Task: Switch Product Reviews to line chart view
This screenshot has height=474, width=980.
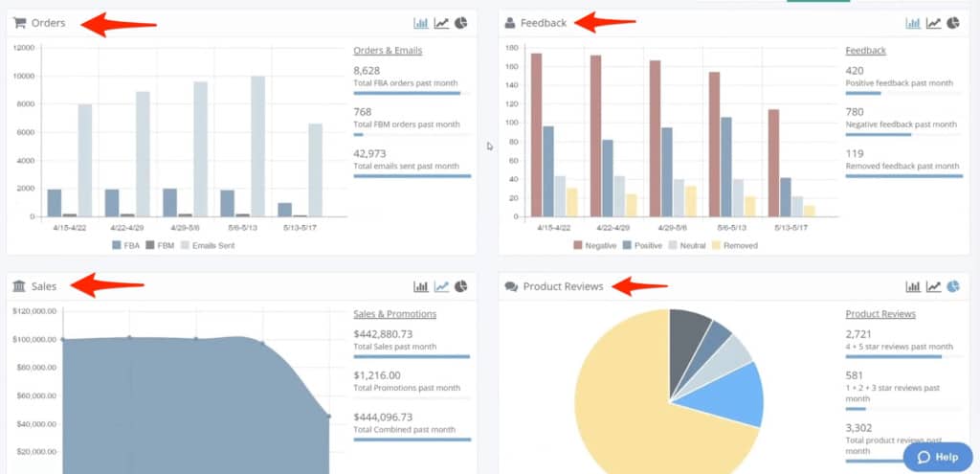Action: coord(933,286)
